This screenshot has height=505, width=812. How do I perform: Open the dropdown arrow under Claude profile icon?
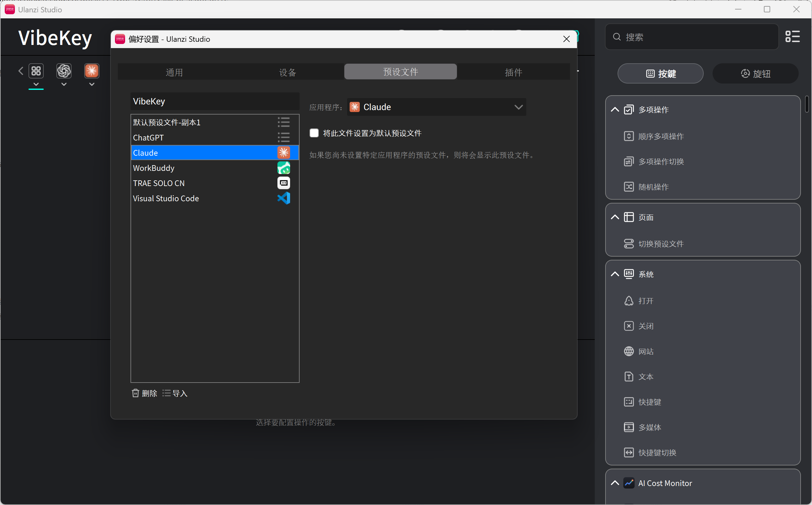[x=92, y=84]
